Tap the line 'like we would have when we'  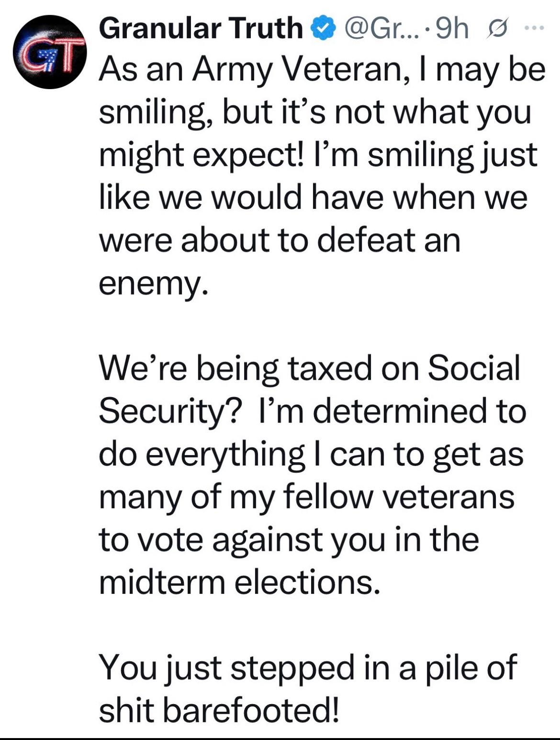coord(314,198)
